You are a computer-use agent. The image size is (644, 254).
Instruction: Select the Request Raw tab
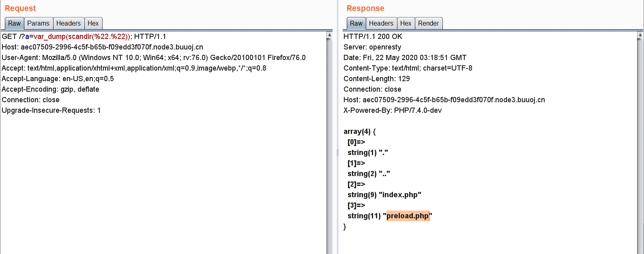(14, 23)
